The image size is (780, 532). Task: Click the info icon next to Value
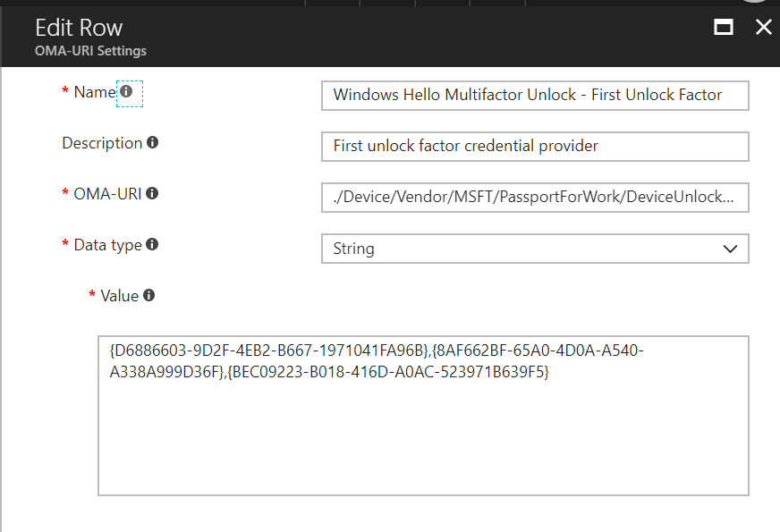[148, 295]
